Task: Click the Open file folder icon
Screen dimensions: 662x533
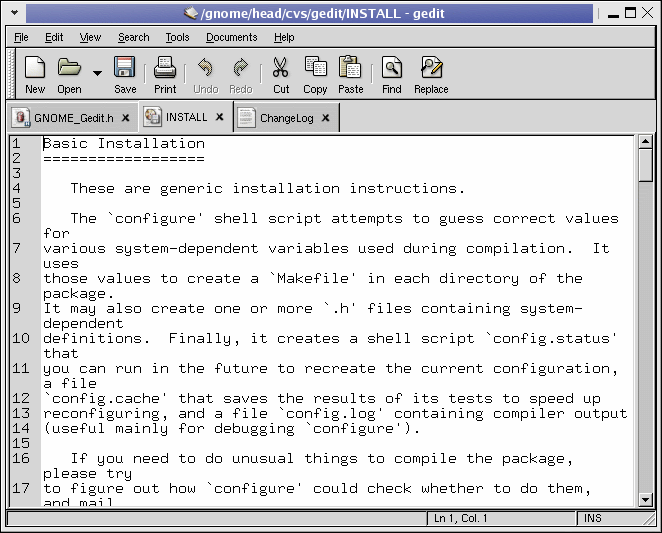Action: 69,68
